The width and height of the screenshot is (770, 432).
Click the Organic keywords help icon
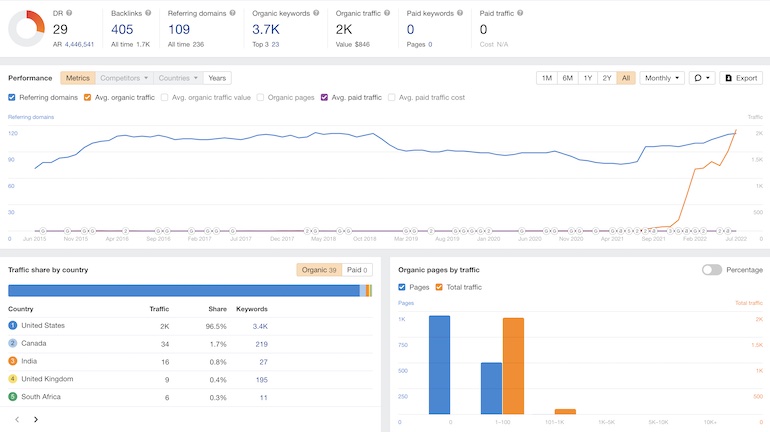pyautogui.click(x=316, y=13)
